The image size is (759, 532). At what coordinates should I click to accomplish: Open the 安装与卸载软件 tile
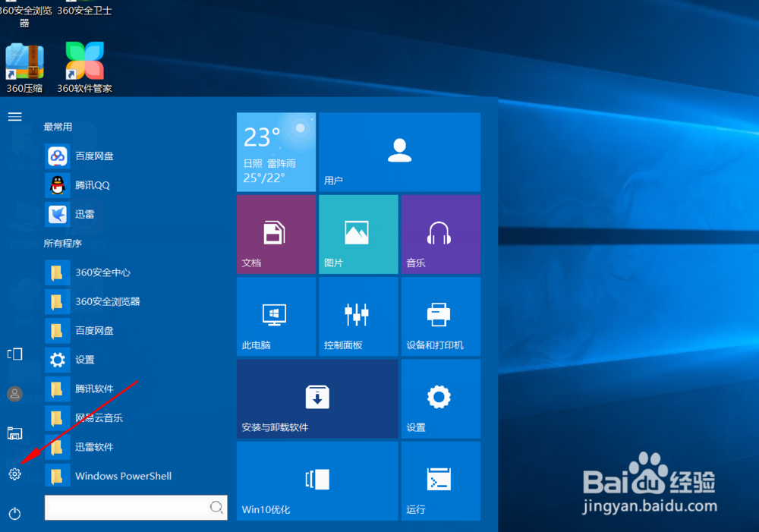pyautogui.click(x=317, y=399)
